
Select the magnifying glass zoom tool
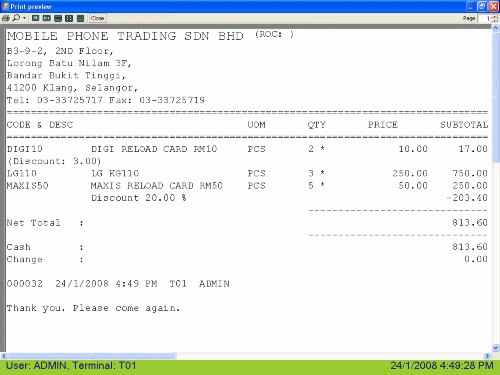16,18
